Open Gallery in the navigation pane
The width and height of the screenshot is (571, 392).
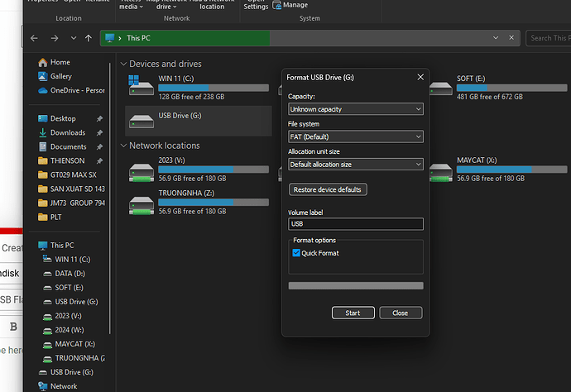pyautogui.click(x=55, y=76)
